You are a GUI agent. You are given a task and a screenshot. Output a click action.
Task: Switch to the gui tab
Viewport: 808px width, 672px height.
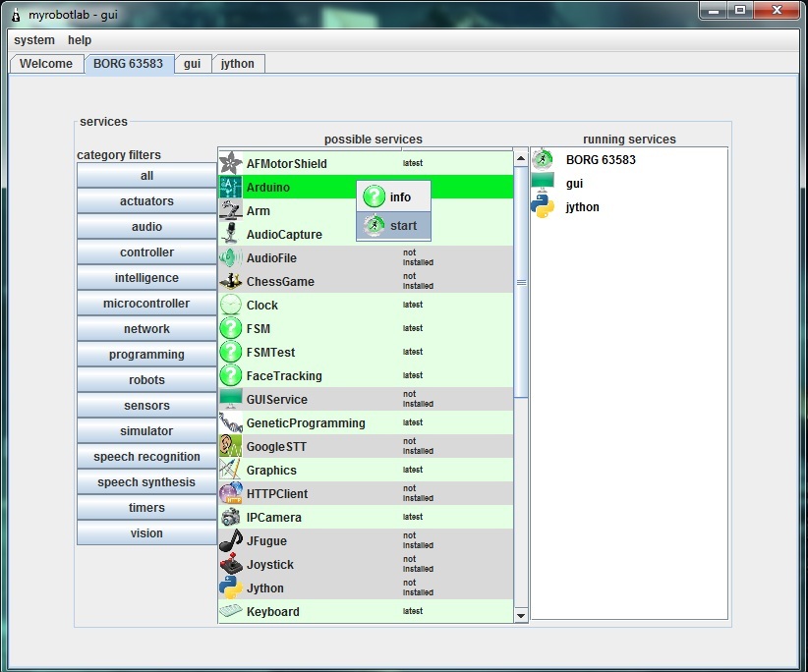pos(193,64)
